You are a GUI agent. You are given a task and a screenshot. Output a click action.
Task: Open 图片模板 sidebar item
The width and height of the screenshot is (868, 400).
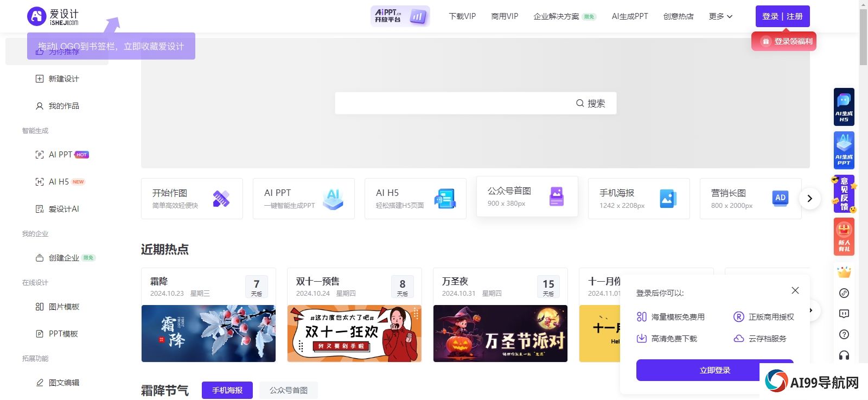(x=58, y=307)
